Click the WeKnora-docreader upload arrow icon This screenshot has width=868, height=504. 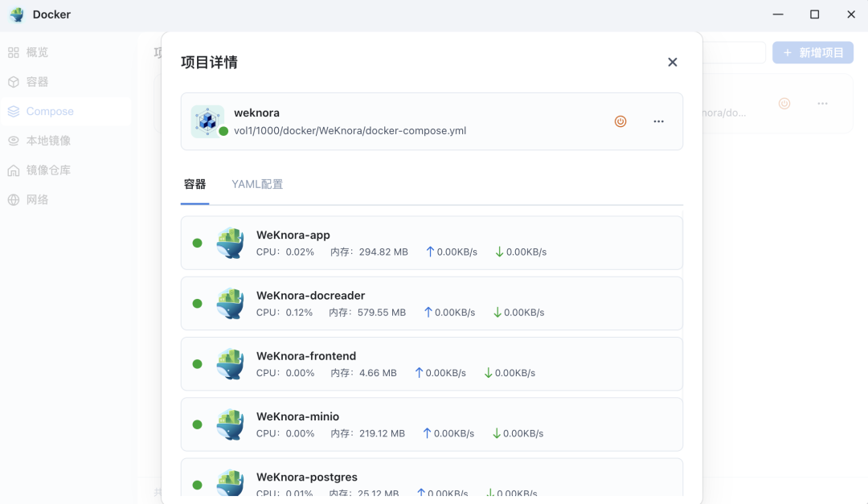coord(428,312)
